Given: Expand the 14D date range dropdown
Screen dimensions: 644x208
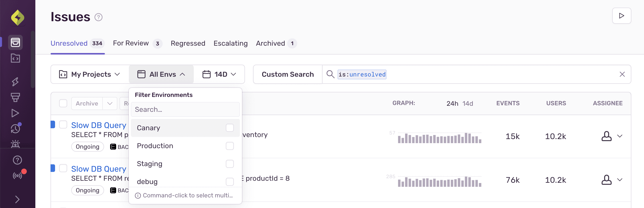Looking at the screenshot, I should (219, 74).
